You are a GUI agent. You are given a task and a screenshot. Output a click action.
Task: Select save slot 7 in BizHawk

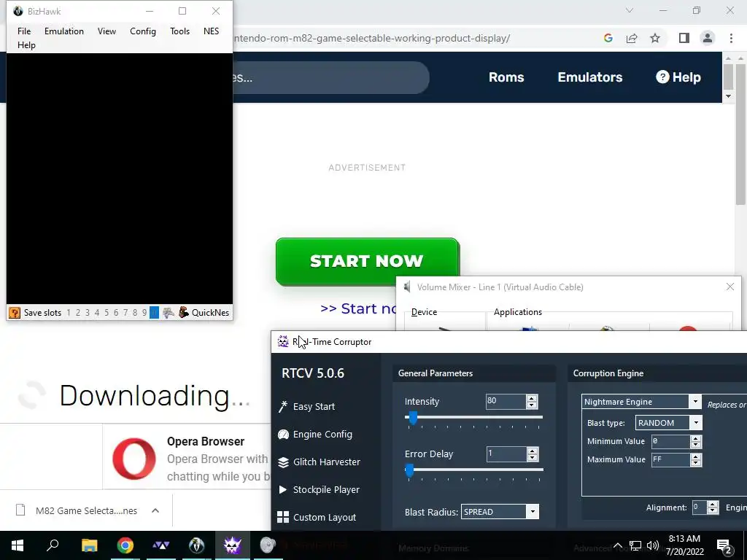point(125,313)
